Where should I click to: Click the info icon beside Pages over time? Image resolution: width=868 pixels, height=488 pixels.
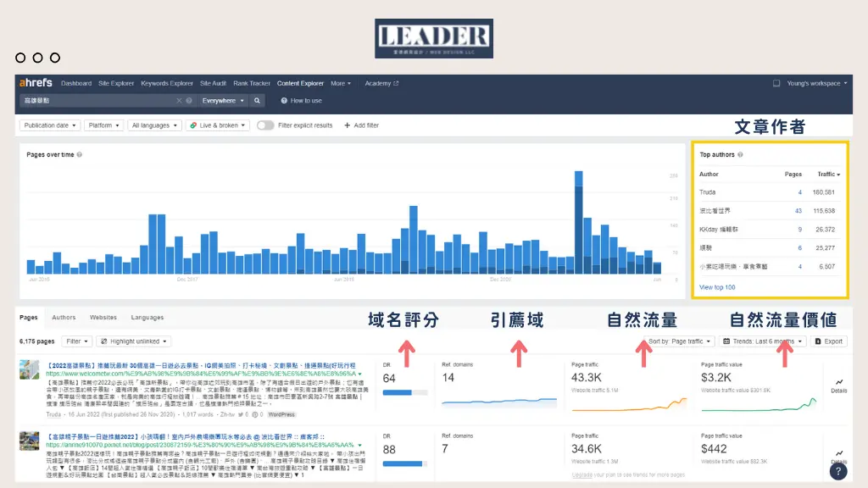81,155
